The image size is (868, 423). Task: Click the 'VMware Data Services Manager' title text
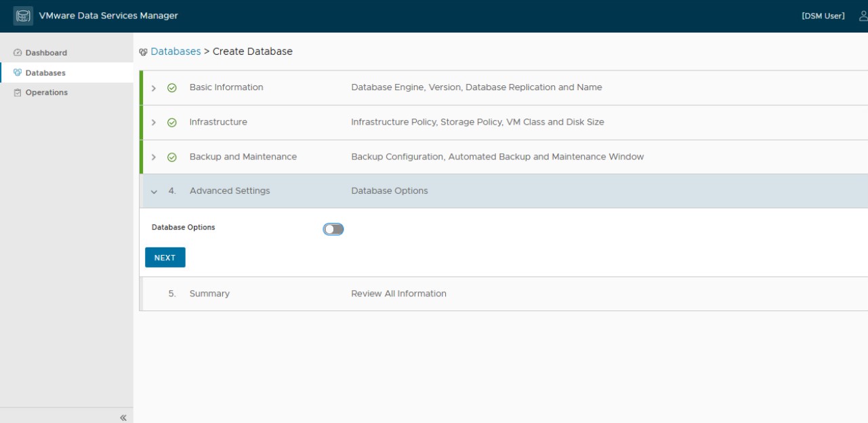click(109, 16)
